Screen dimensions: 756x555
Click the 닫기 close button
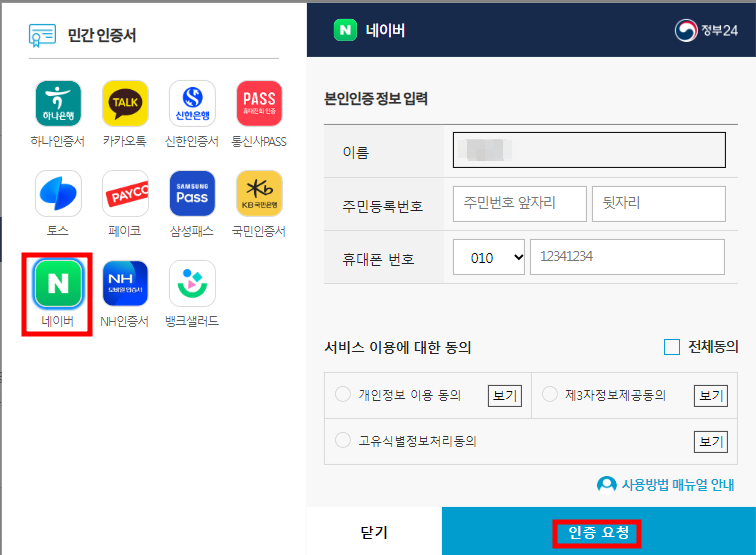point(374,531)
